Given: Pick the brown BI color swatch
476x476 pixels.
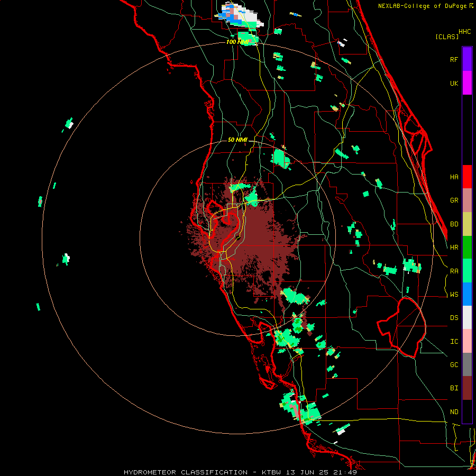Looking at the screenshot, I should (x=467, y=388).
